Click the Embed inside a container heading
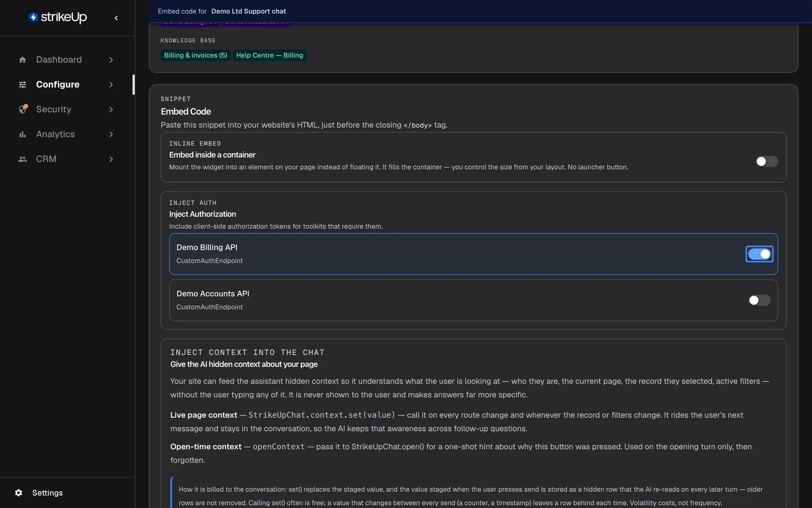Screen dimensions: 812x508 (212, 155)
